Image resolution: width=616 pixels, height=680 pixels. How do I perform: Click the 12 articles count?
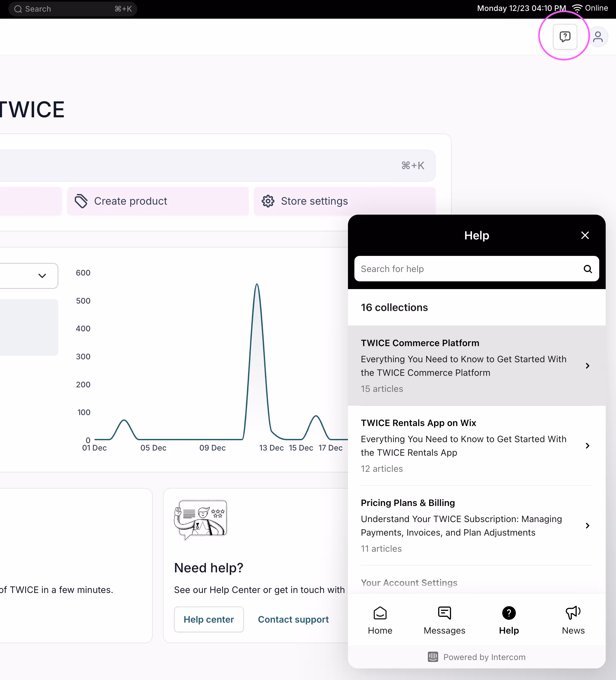click(382, 469)
